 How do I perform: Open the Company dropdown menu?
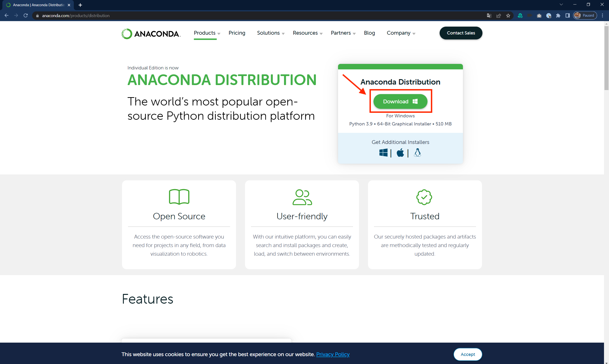401,33
